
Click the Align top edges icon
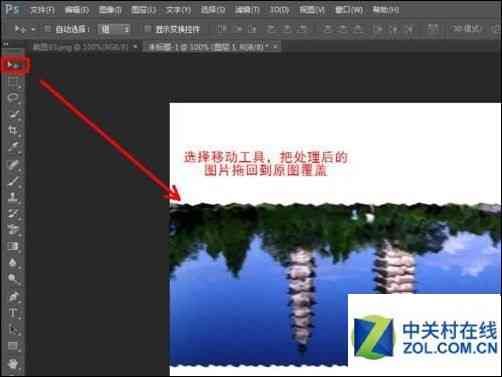click(221, 29)
